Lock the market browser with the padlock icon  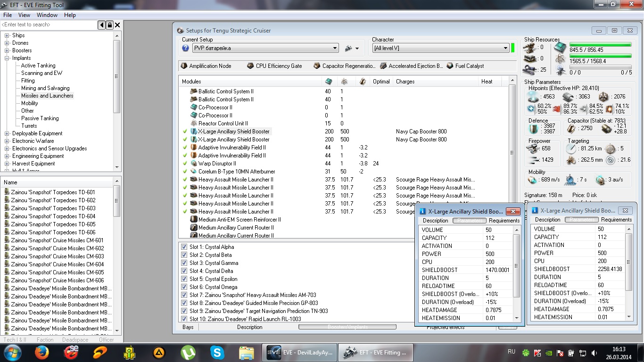click(x=110, y=25)
